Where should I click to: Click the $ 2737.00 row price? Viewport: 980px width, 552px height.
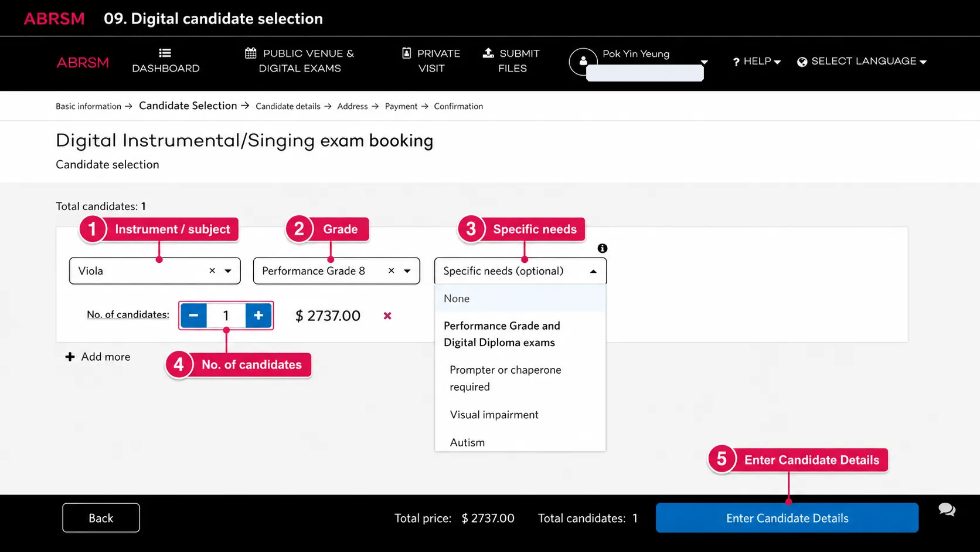click(x=328, y=316)
